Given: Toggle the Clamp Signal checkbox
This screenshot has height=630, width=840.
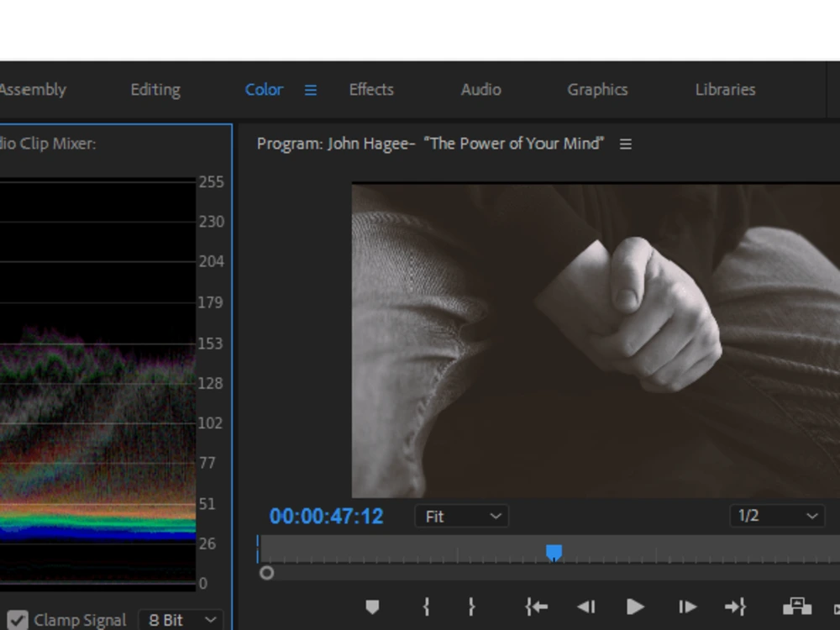Looking at the screenshot, I should pyautogui.click(x=18, y=620).
